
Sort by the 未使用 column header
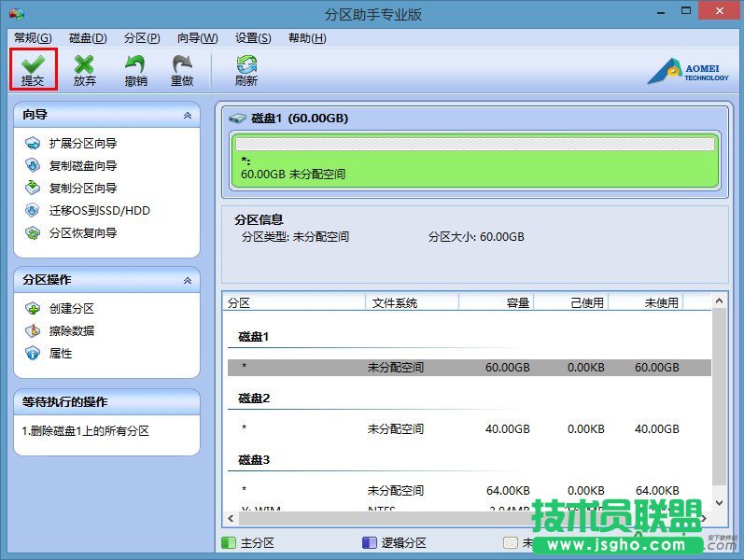646,302
